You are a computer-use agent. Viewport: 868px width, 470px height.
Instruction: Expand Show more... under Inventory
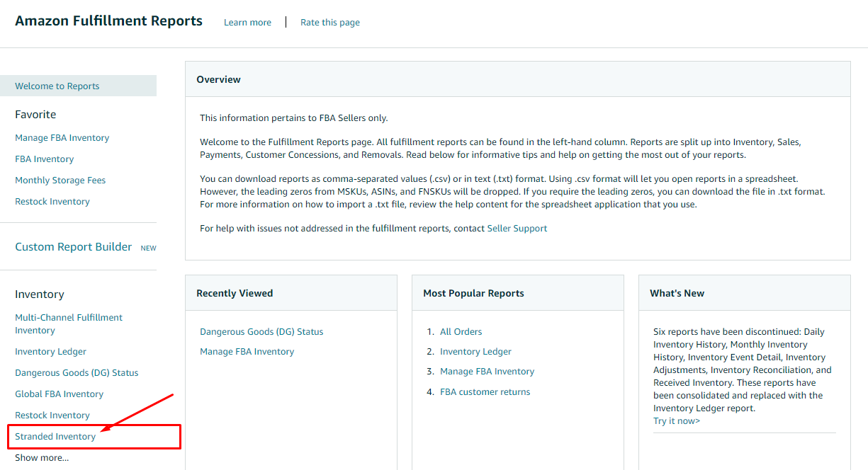pos(42,458)
